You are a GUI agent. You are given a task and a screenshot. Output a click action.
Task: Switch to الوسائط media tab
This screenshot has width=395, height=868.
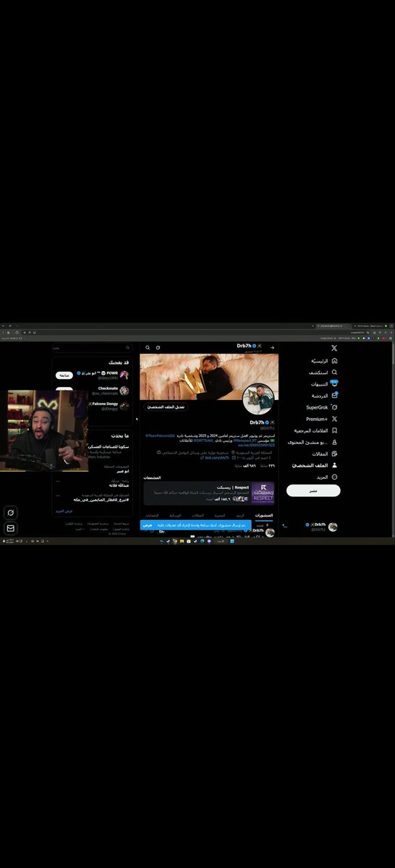click(175, 515)
